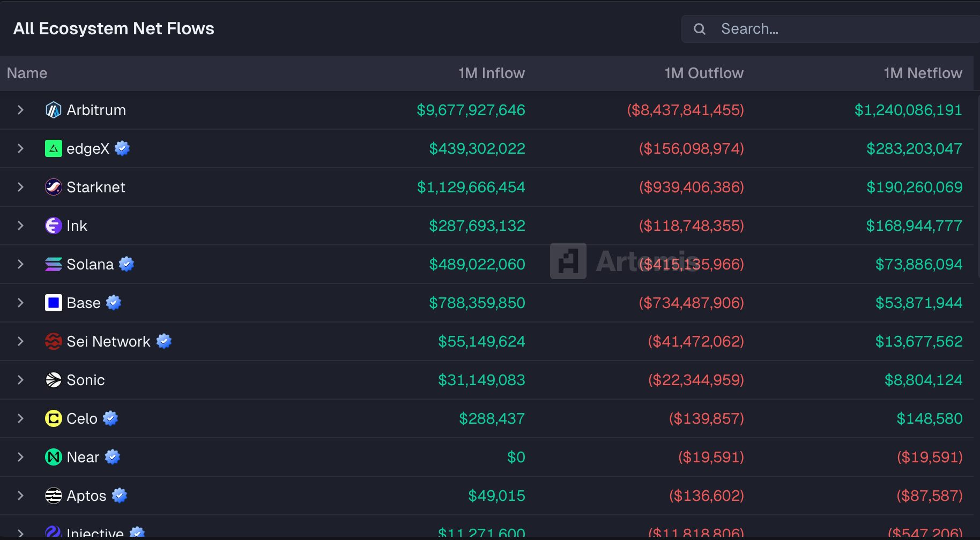Click the Starknet logo icon
This screenshot has height=540, width=980.
coord(53,187)
